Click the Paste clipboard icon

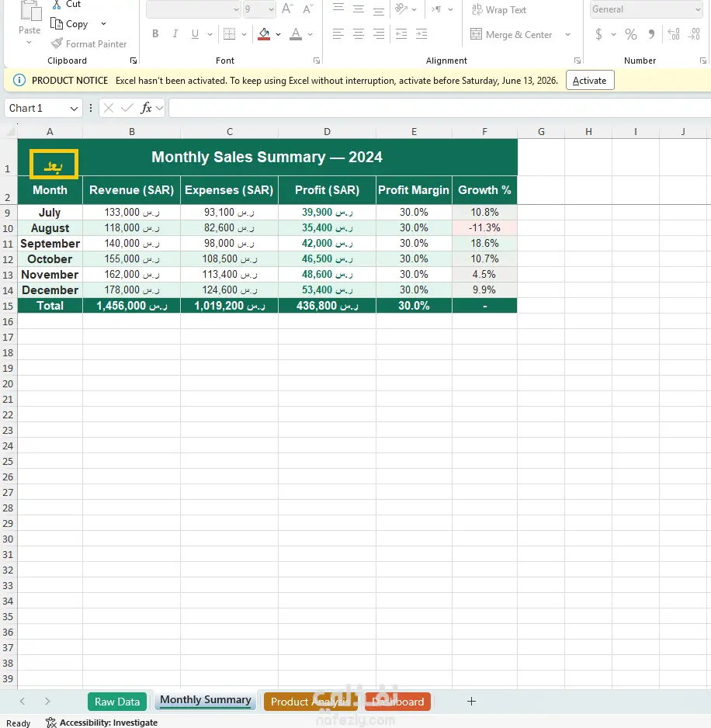tap(30, 10)
